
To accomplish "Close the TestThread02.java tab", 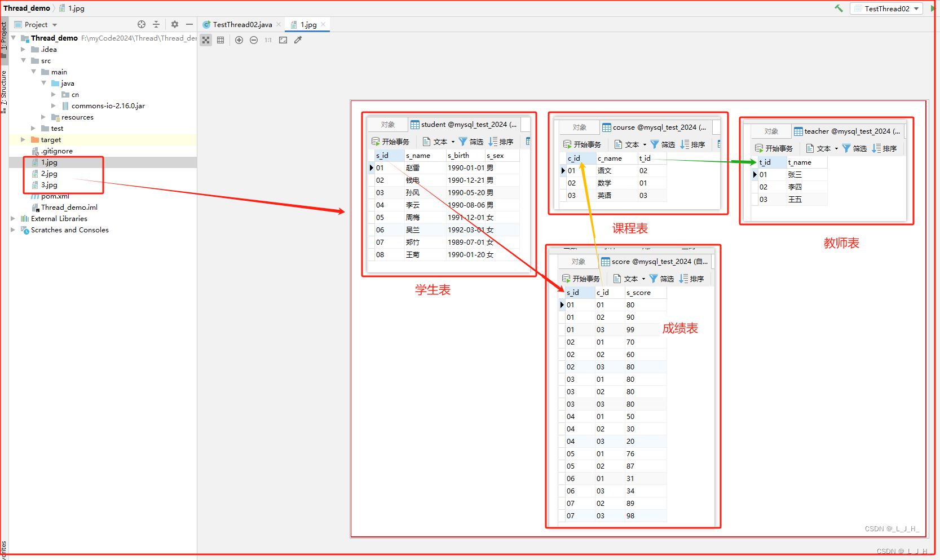I will 279,24.
